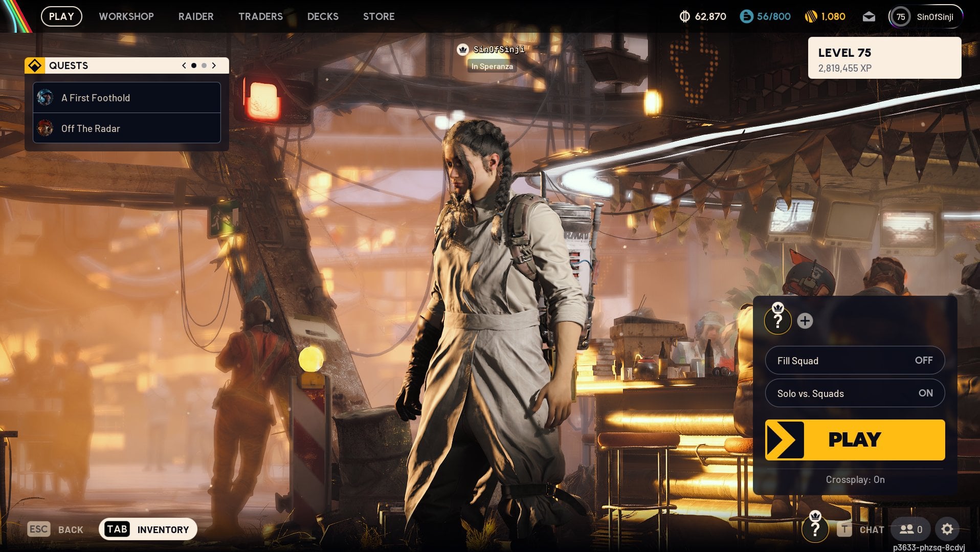The height and width of the screenshot is (552, 980).
Task: Start matchmaking with the yellow Play button
Action: pos(855,440)
